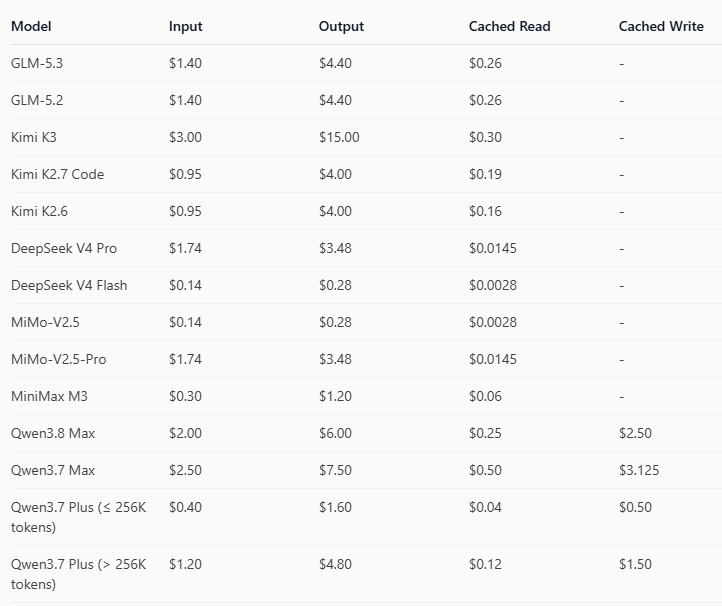Click the Output column header

point(341,26)
